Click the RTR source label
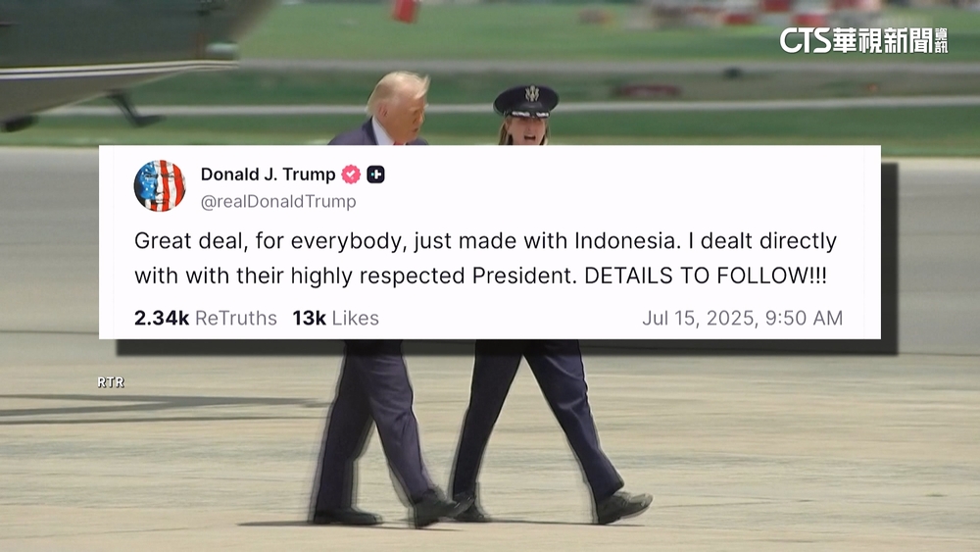Viewport: 980px width, 552px height. [x=111, y=382]
